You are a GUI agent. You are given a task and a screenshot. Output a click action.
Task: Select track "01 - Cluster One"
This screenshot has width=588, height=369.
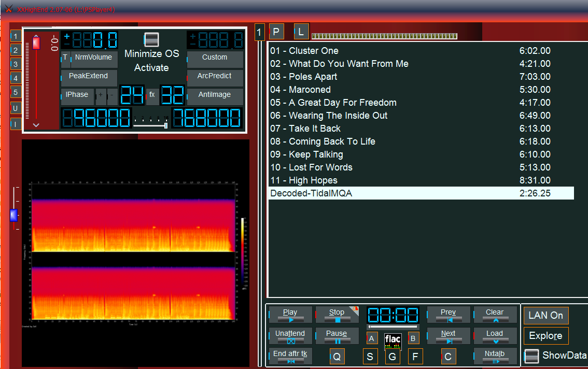point(421,51)
